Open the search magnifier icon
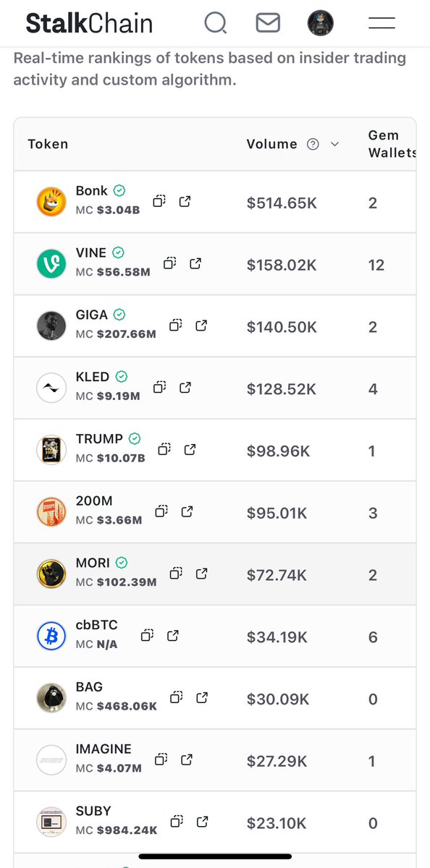 pyautogui.click(x=215, y=23)
